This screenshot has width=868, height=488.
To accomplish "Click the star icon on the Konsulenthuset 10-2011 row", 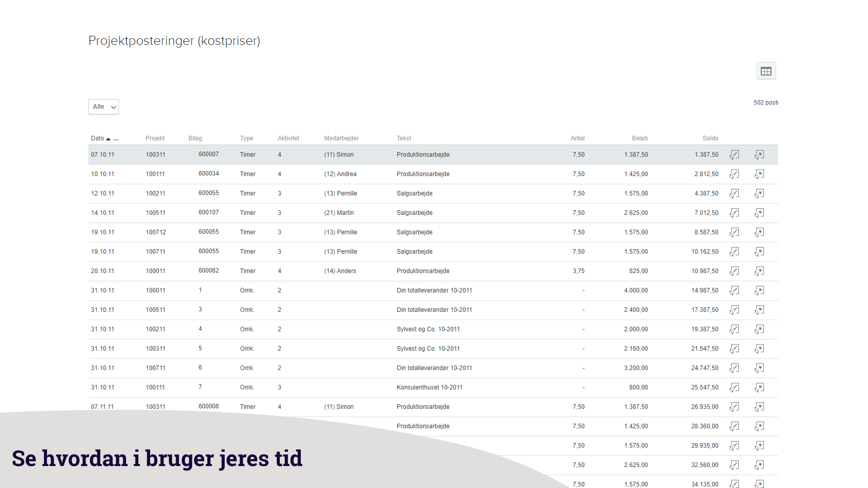I will coord(759,387).
